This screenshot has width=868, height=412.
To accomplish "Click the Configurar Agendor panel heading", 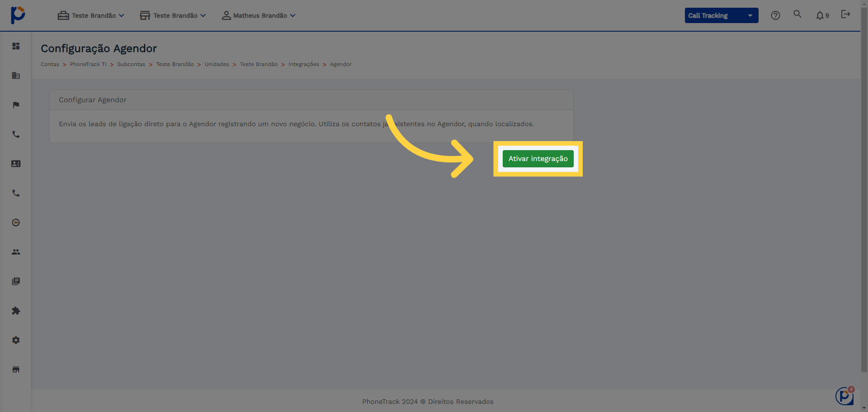I will [93, 100].
